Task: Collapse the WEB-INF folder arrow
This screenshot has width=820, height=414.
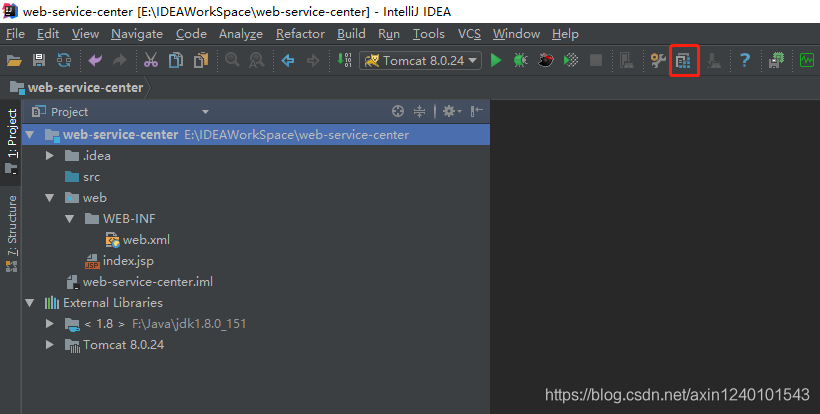Action: pyautogui.click(x=70, y=218)
